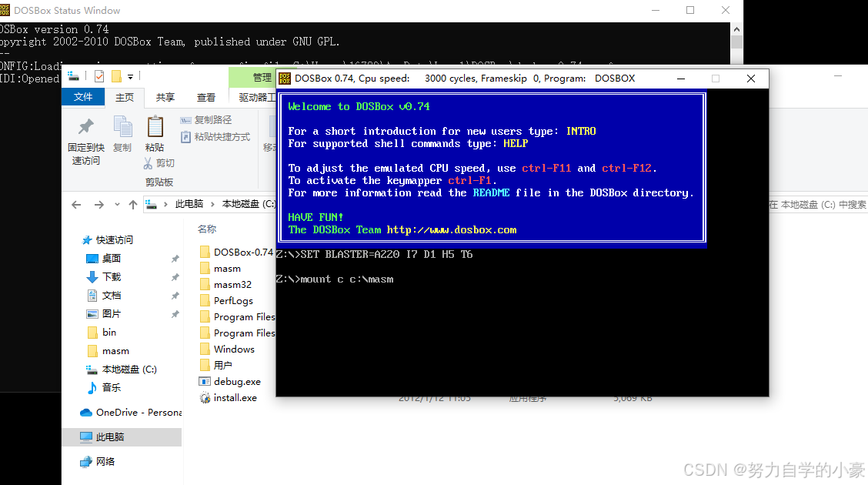This screenshot has height=485, width=868.
Task: Select 本地磁盘 (C:) in navigation pane
Action: click(x=122, y=370)
